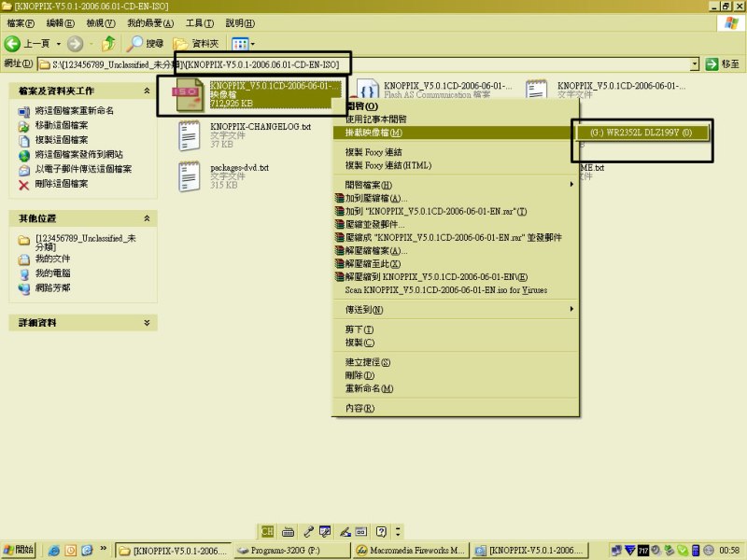Open the address bar dropdown
Image resolution: width=747 pixels, height=560 pixels.
point(695,63)
